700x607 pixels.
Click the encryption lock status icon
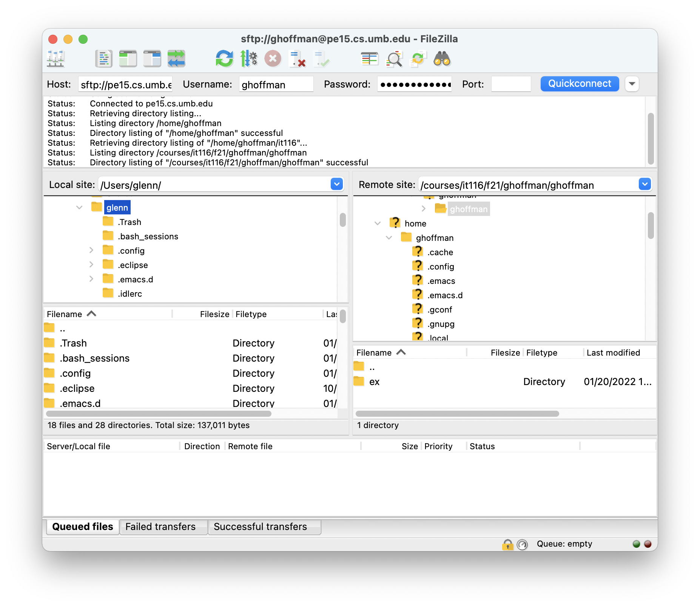(x=507, y=544)
